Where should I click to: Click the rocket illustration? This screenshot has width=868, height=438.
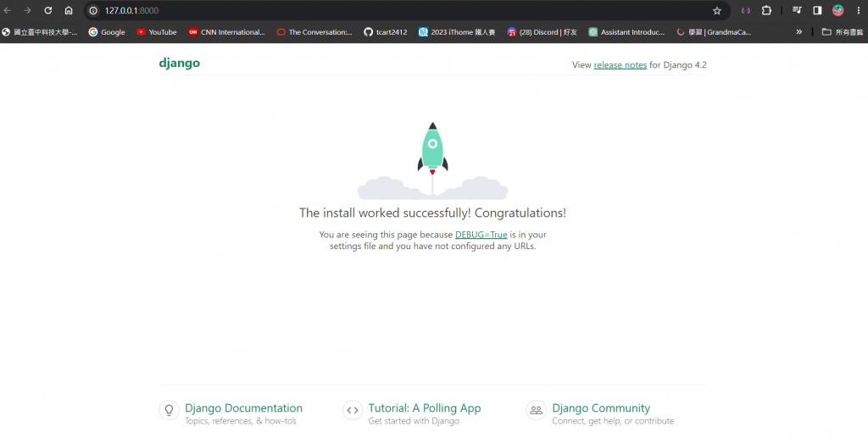tap(432, 160)
